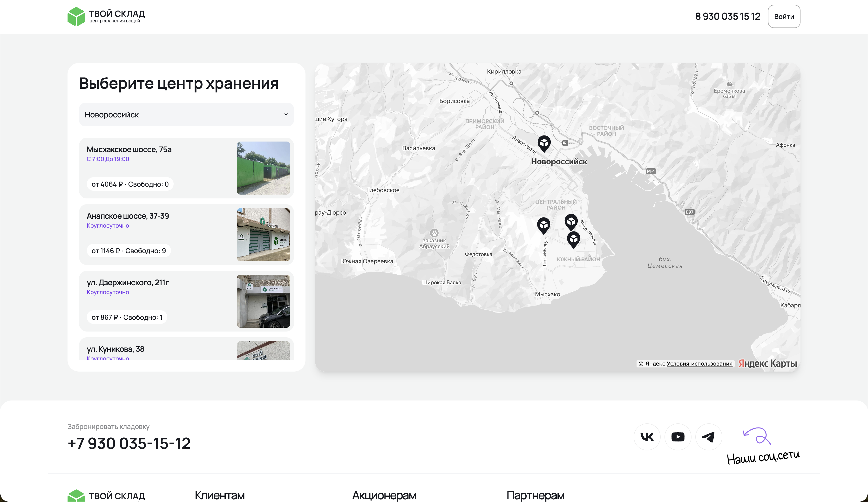Select the map pin below ЦЕНТРАЛЬНЫЙ РАЙОН label
Viewport: 868px width, 502px height.
point(571,222)
